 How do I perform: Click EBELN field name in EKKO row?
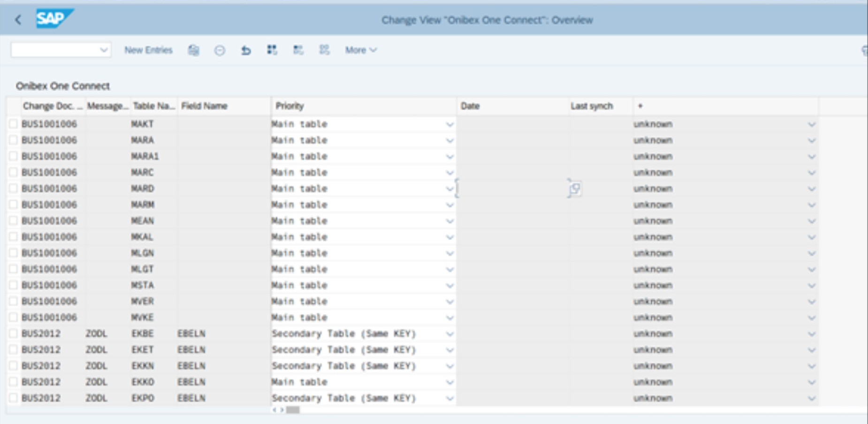tap(223, 382)
